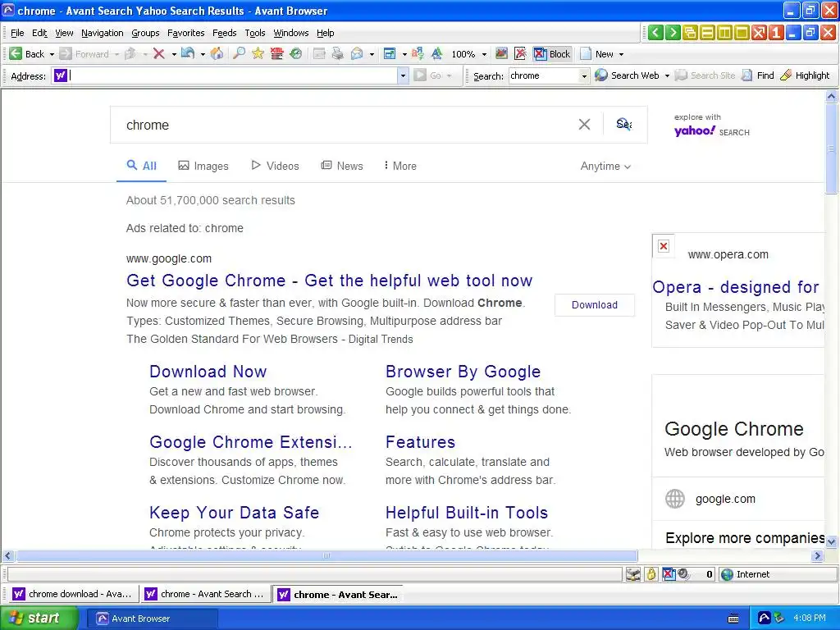The image size is (840, 630).
Task: Click the Mail envelope icon
Action: pyautogui.click(x=357, y=53)
